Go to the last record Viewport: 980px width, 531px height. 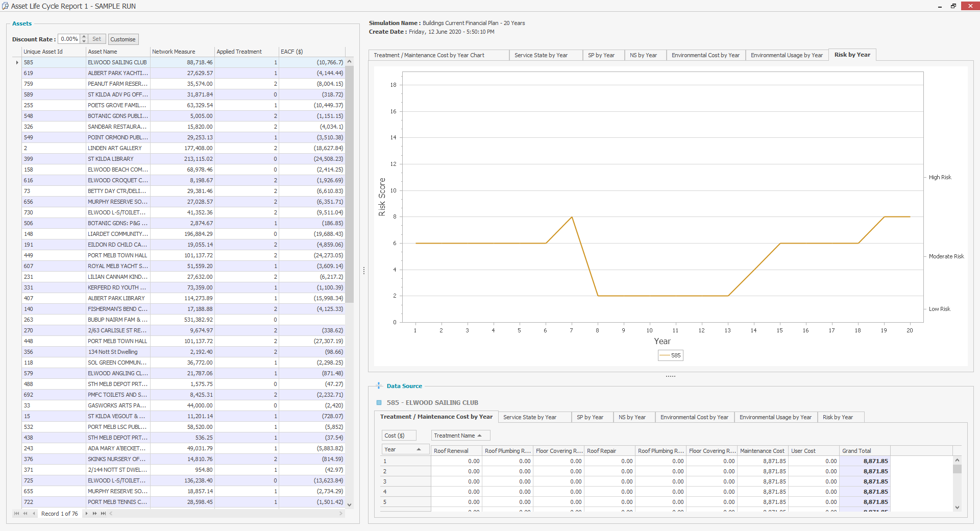103,514
